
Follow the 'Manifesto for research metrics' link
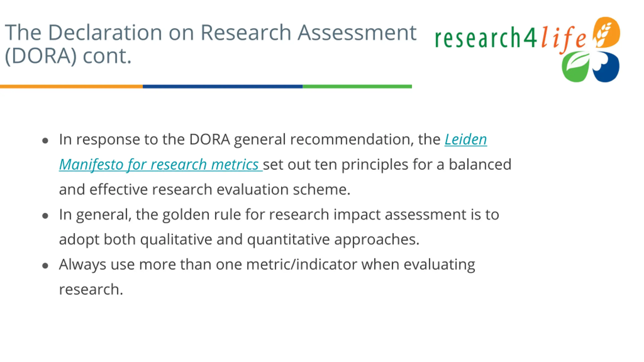161,165
